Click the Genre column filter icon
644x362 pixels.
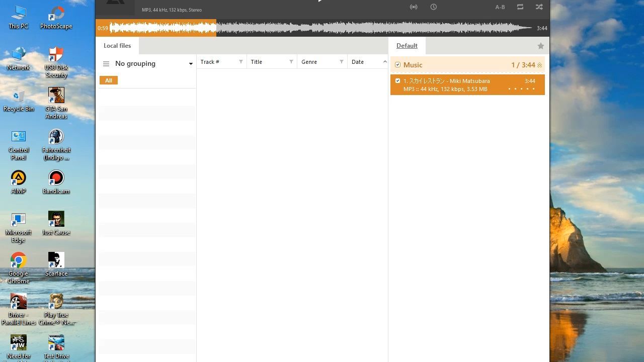pyautogui.click(x=342, y=62)
